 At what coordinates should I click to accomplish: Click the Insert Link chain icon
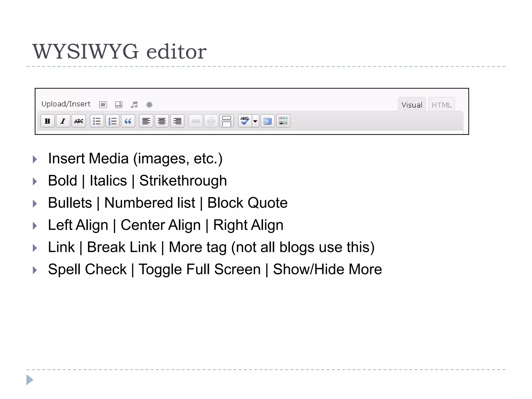[x=196, y=121]
